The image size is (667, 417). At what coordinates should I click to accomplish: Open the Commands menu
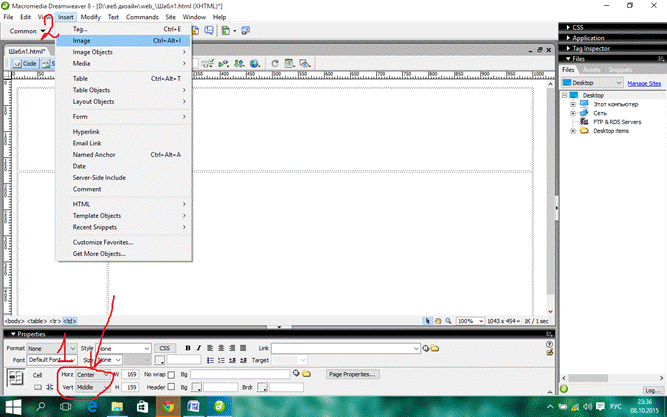tap(142, 17)
